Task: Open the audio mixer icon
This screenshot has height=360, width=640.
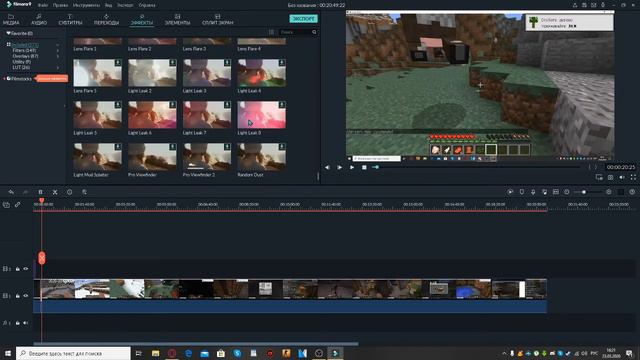Action: [x=544, y=192]
